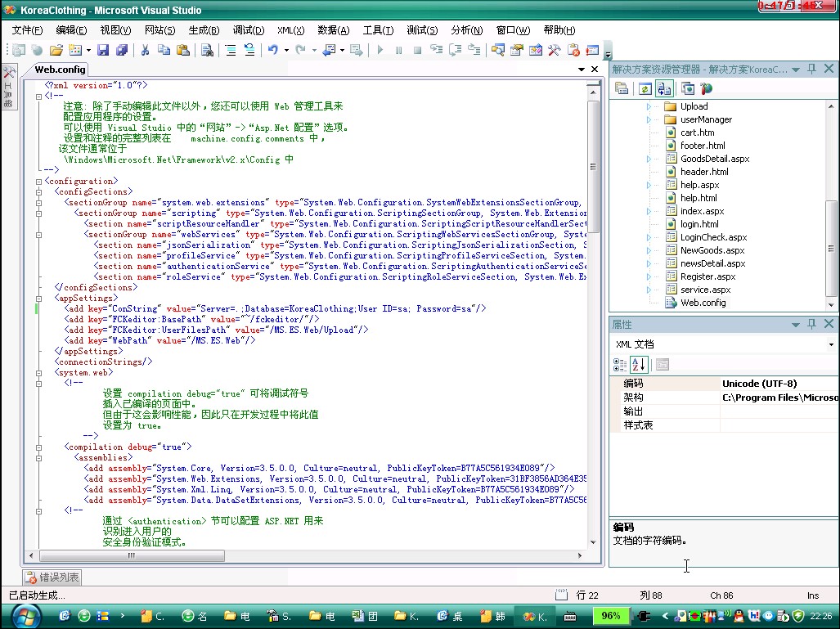Screen dimensions: 840x629
Task: Click the Copy toolbar icon
Action: (164, 51)
